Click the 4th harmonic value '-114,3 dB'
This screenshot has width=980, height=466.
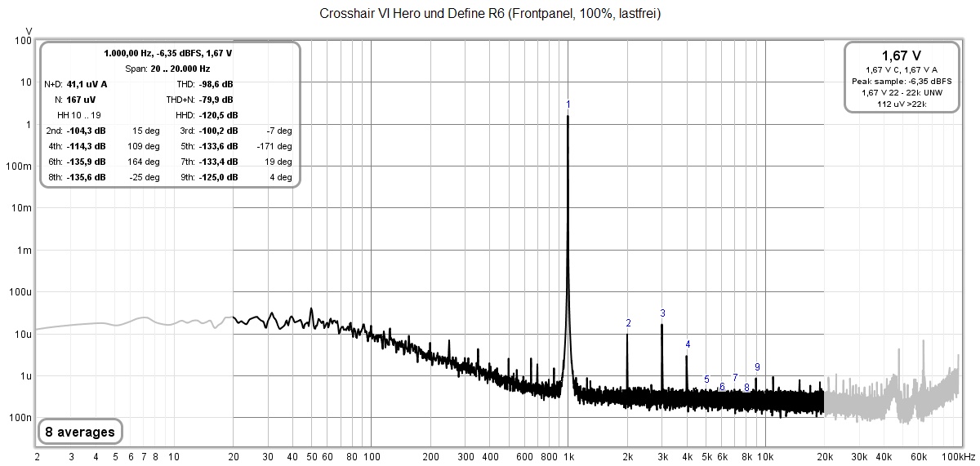[x=86, y=146]
